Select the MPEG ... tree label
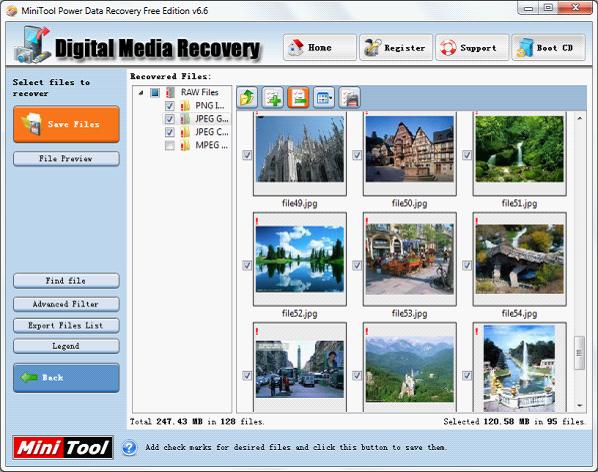Viewport: 598px width, 472px height. click(211, 145)
